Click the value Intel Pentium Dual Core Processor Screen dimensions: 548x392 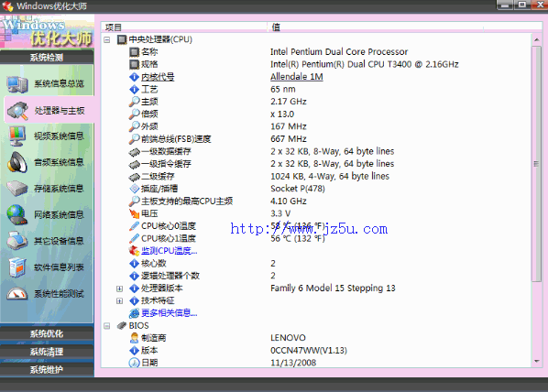click(x=339, y=52)
